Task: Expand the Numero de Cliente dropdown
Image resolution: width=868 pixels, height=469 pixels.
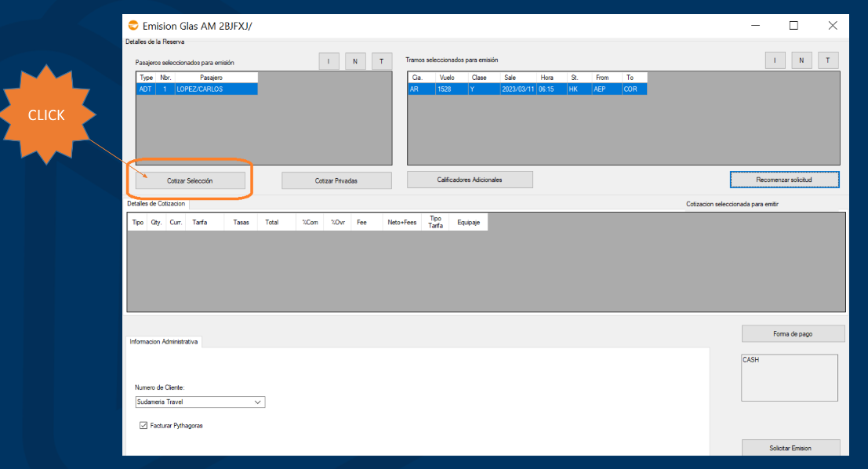Action: [x=258, y=402]
